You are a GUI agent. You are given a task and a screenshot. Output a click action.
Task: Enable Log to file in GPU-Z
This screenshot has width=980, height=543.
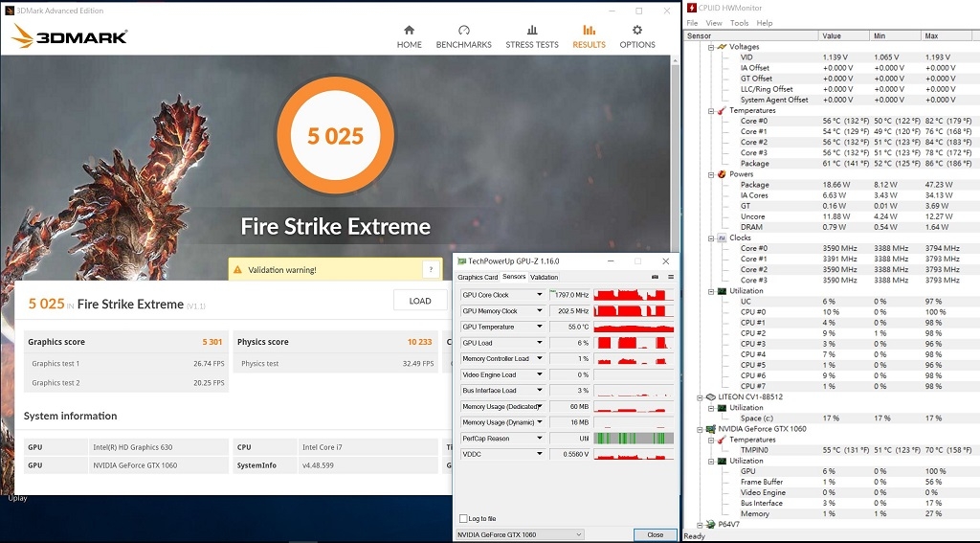click(463, 518)
